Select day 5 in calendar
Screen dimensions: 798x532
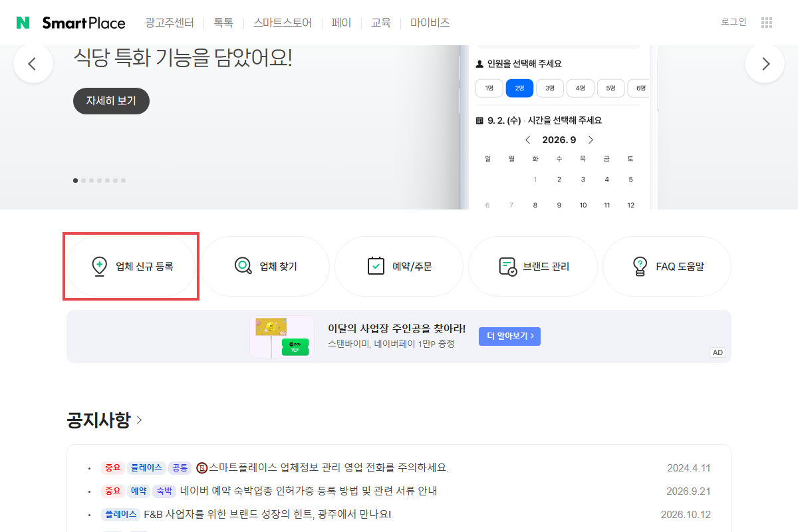pyautogui.click(x=630, y=180)
